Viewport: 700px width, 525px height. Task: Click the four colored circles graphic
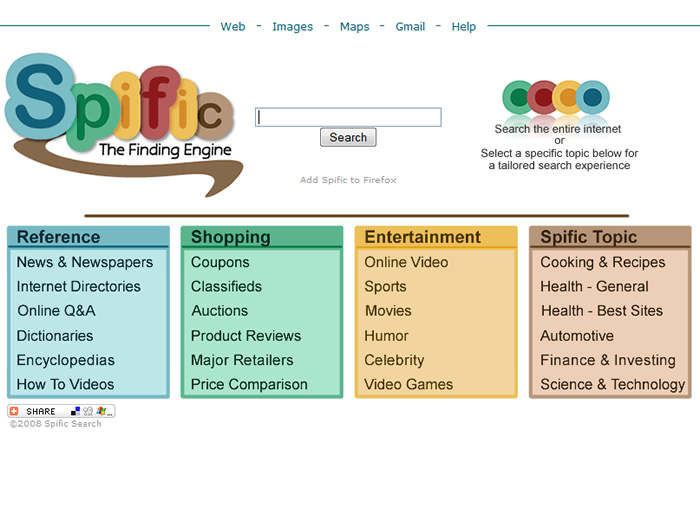556,97
